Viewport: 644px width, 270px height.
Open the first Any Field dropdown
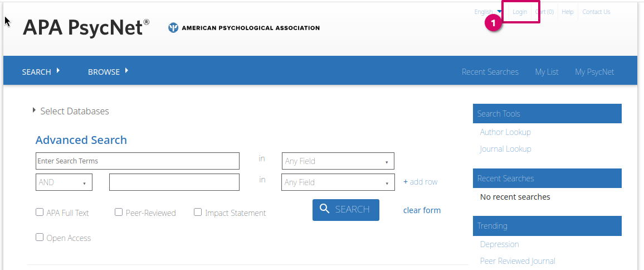tap(338, 161)
